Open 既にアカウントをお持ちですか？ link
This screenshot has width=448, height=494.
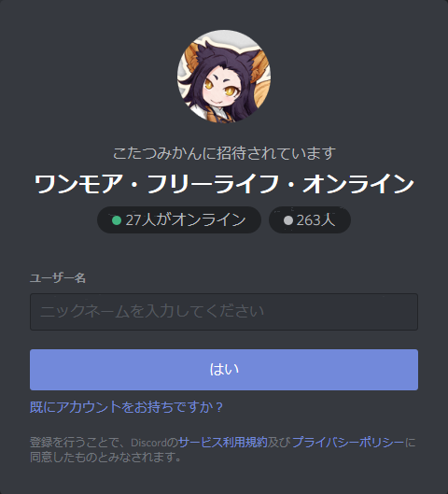(127, 407)
